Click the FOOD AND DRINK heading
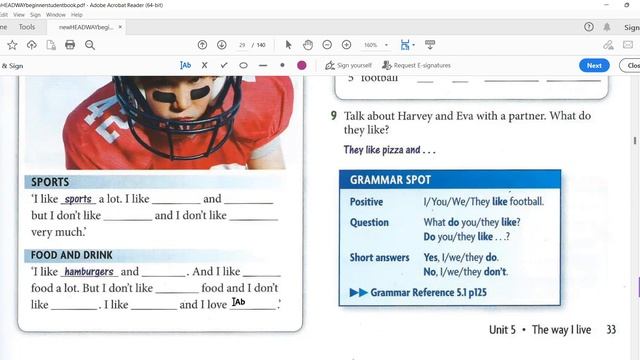Screen dimensions: 640x360 (72, 255)
